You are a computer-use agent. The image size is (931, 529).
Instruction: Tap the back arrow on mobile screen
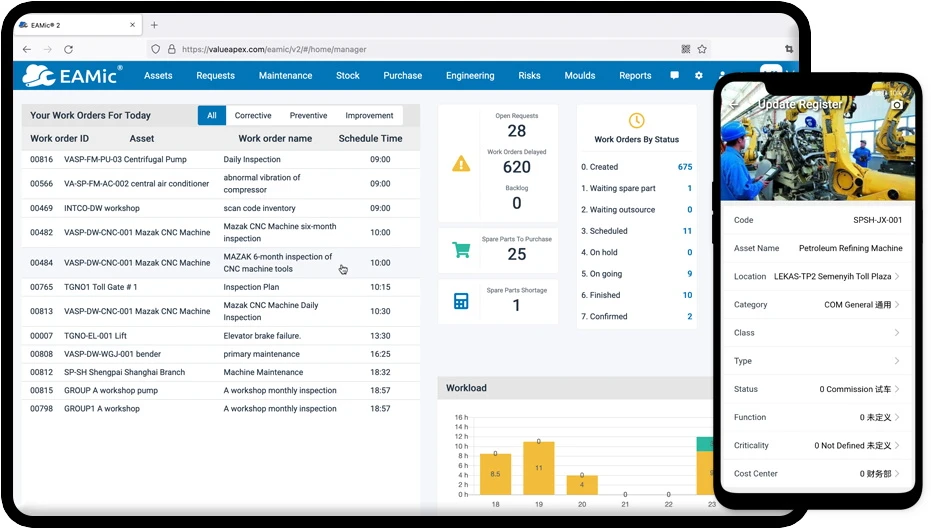pyautogui.click(x=735, y=105)
